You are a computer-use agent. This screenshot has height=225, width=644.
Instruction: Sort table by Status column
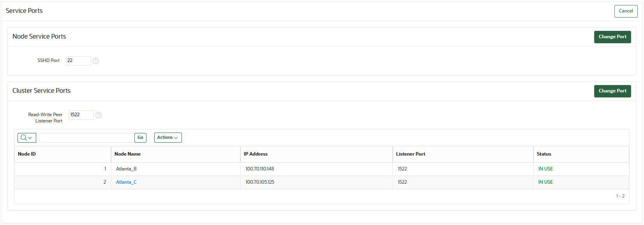coord(543,154)
